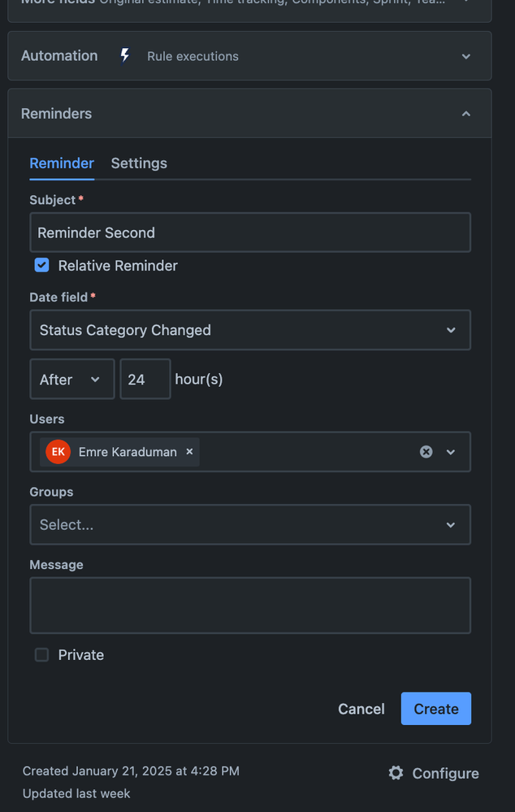Collapse the Reminders panel
The image size is (515, 812).
(465, 114)
